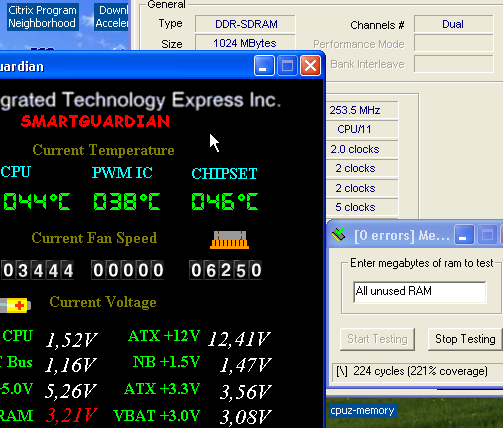Click the MemTest [0 errors] title bar
Screen dimensions: 503x428
(x=415, y=235)
